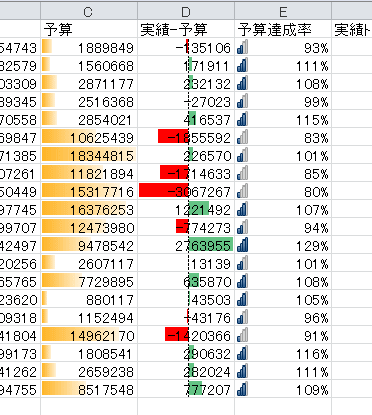
Task: Click the 予算達成率 header cell
Action: (x=283, y=30)
